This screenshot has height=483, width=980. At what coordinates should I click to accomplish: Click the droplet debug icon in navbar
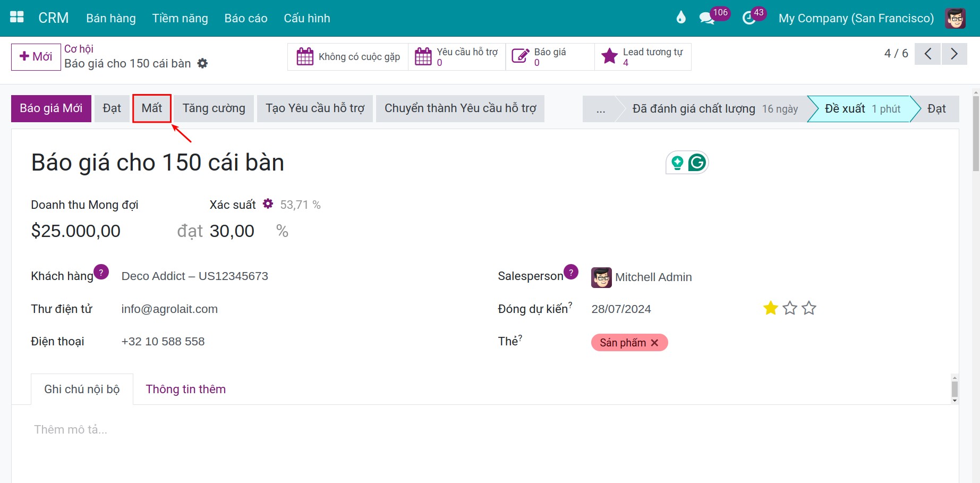[x=681, y=18]
